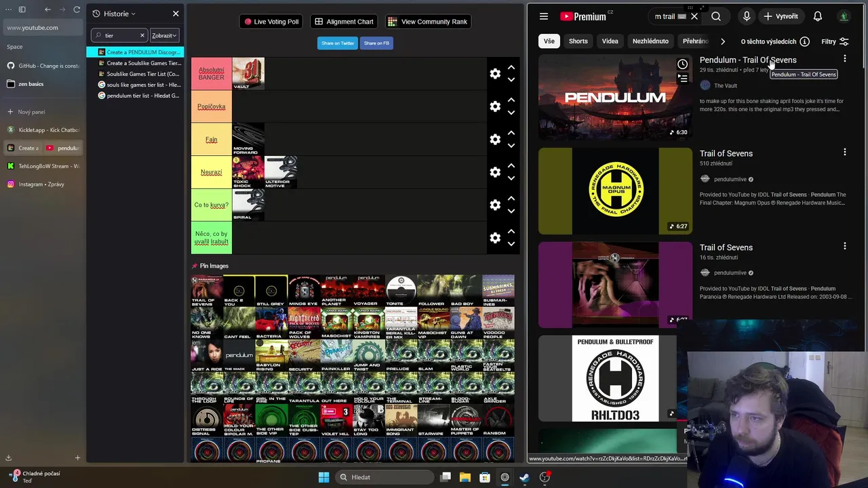Go back in Zen browser
868x488 pixels.
tap(47, 9)
